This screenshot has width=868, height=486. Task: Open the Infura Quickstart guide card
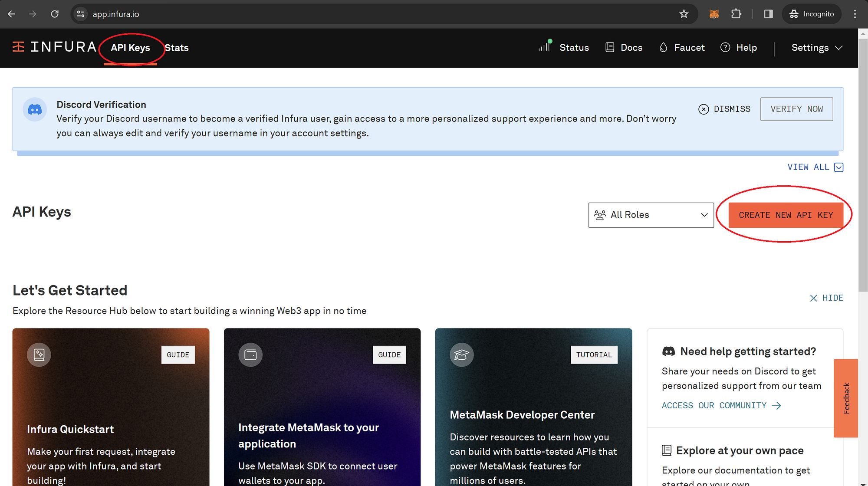click(111, 407)
